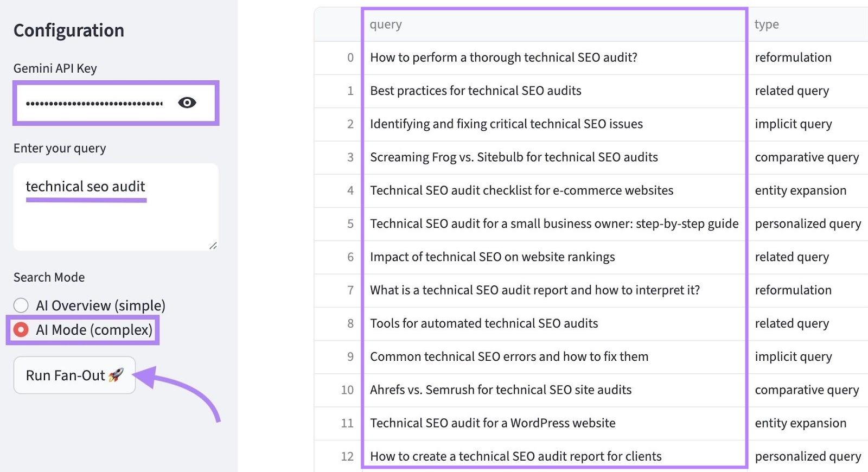Click 'Tools for automated technical SEO audits' cell

click(483, 323)
